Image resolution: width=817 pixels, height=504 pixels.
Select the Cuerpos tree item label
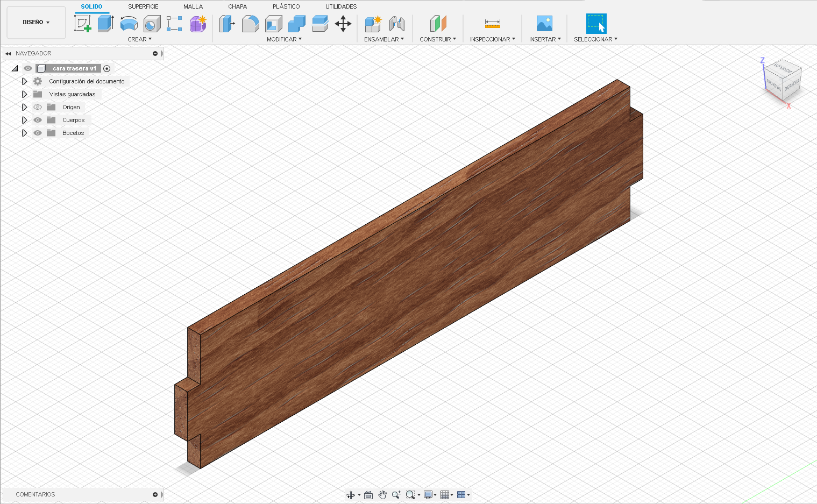click(x=73, y=120)
